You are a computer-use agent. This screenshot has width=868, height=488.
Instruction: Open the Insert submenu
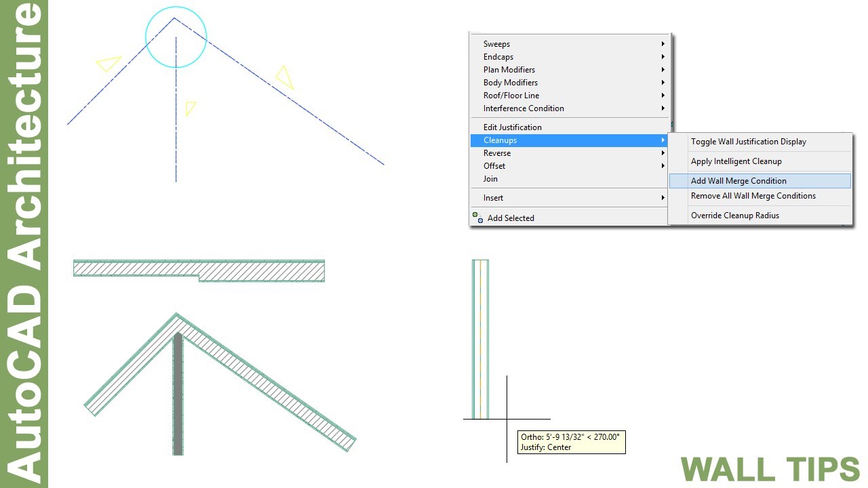tap(570, 198)
